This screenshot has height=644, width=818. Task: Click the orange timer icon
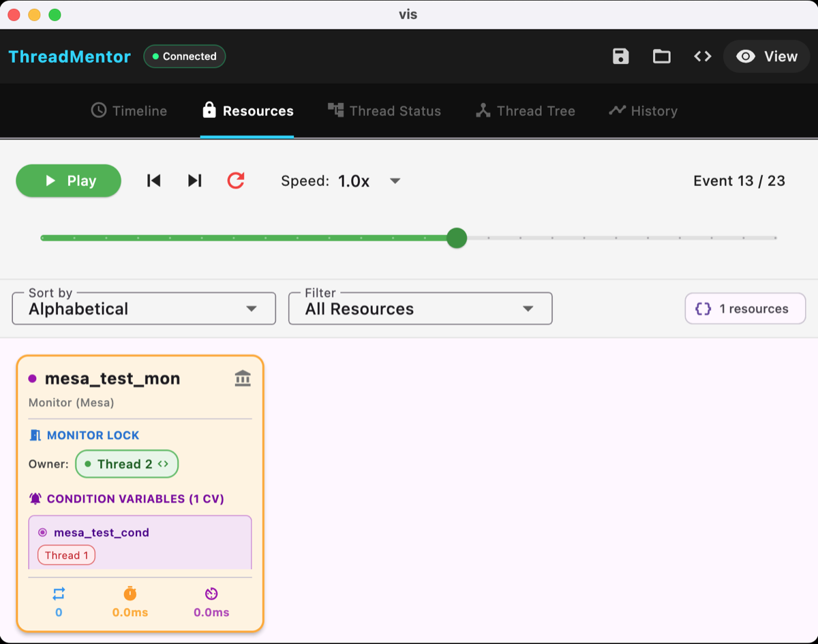click(130, 594)
